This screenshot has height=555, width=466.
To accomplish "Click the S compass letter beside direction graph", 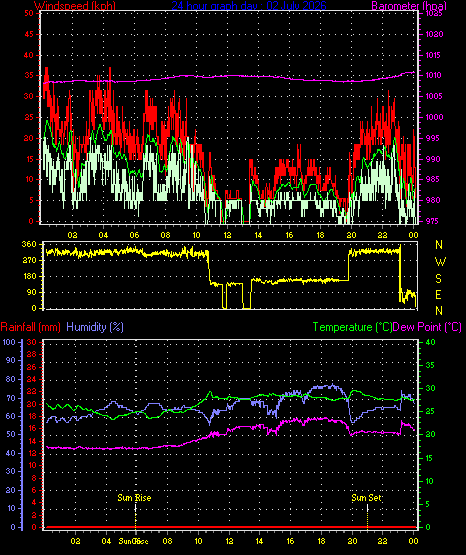I will pyautogui.click(x=438, y=279).
